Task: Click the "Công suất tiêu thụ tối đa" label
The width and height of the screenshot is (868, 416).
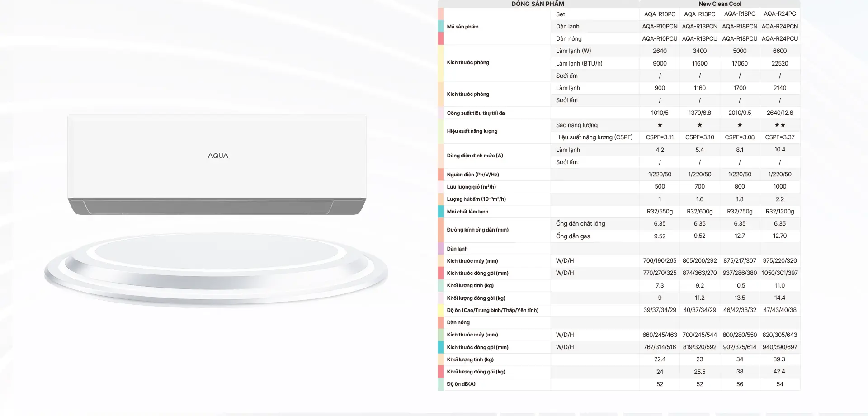Action: [476, 113]
